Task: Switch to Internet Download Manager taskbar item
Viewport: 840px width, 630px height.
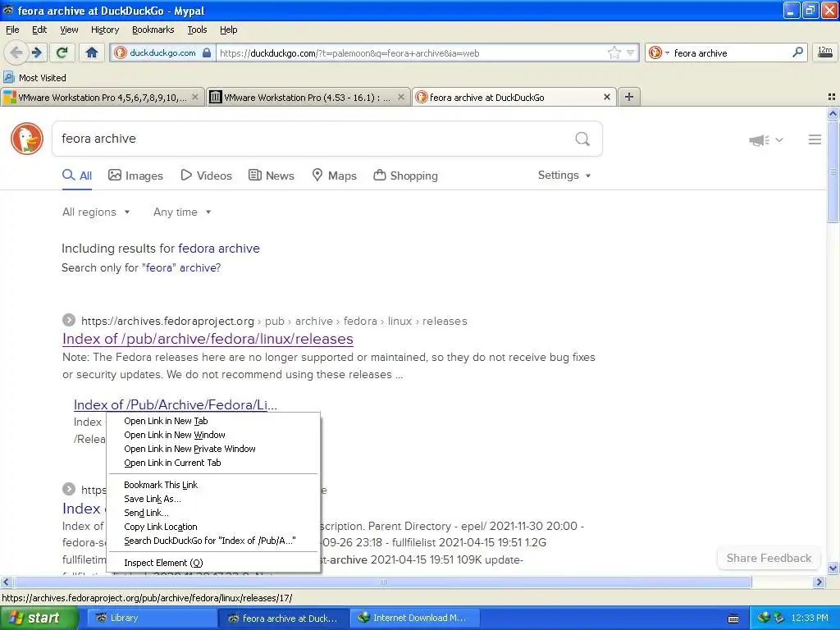Action: pos(414,618)
